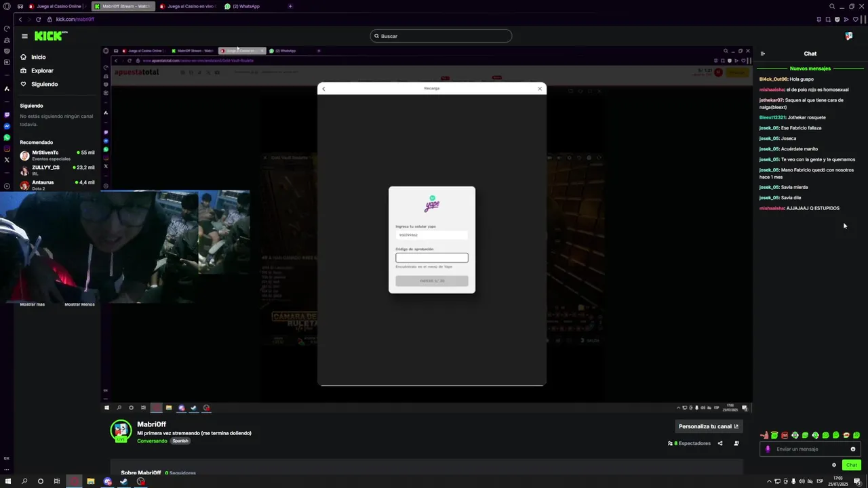
Task: Click the Enviar un mensaje input
Action: point(810,449)
